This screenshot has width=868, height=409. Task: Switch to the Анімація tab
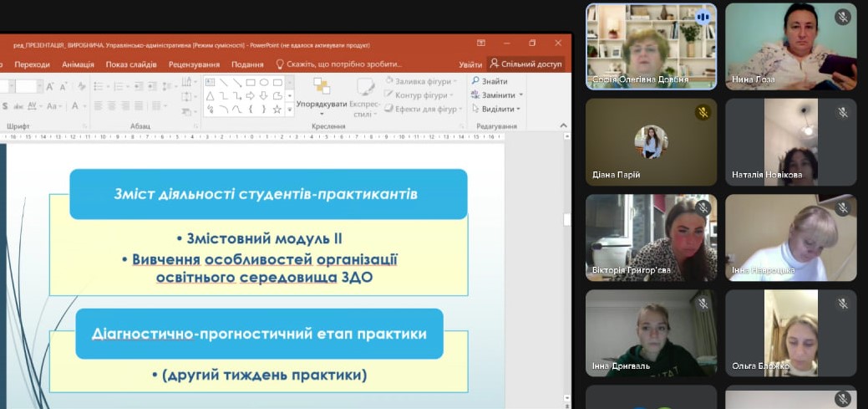[x=78, y=64]
